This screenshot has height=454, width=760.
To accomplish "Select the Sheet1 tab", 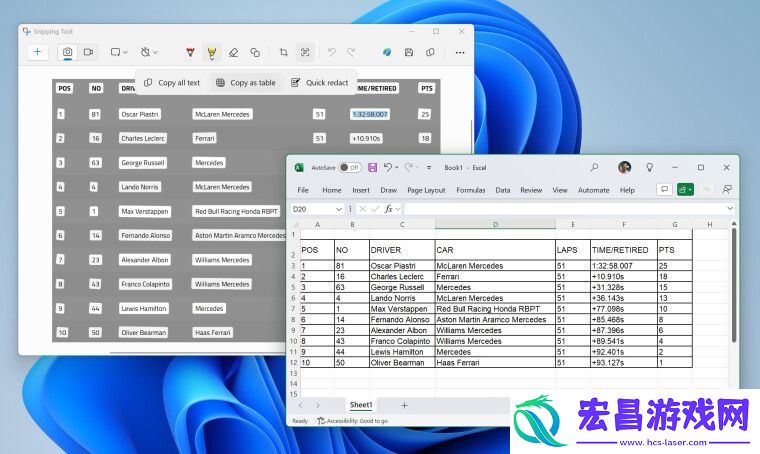I will coord(361,405).
